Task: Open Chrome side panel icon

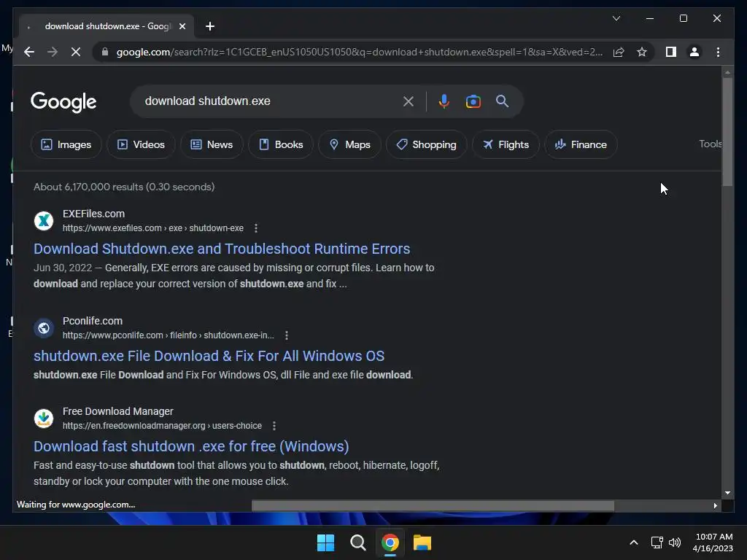Action: [x=671, y=52]
